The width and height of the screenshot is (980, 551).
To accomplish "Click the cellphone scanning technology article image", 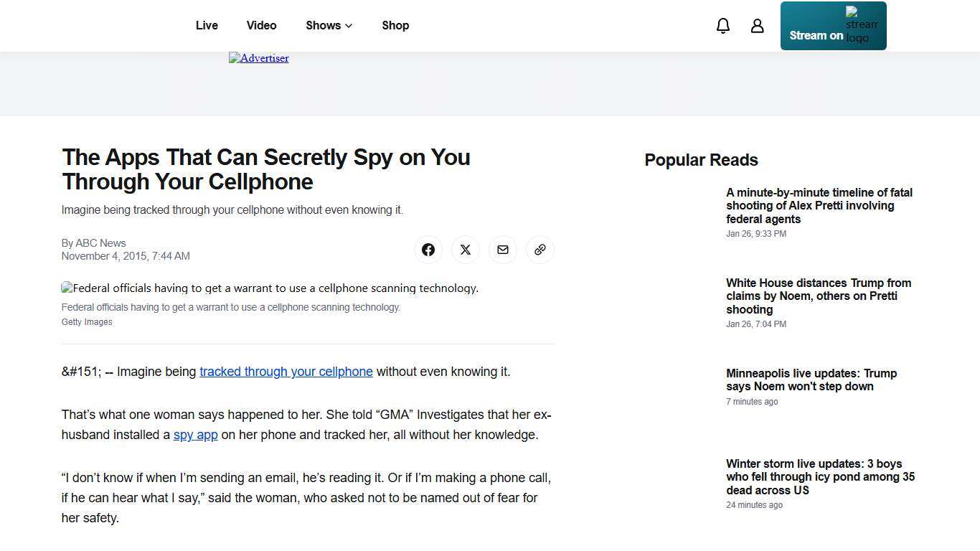I will click(x=270, y=288).
